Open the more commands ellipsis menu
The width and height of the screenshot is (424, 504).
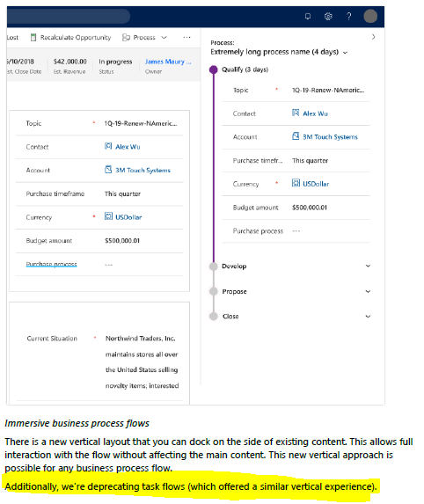[186, 38]
